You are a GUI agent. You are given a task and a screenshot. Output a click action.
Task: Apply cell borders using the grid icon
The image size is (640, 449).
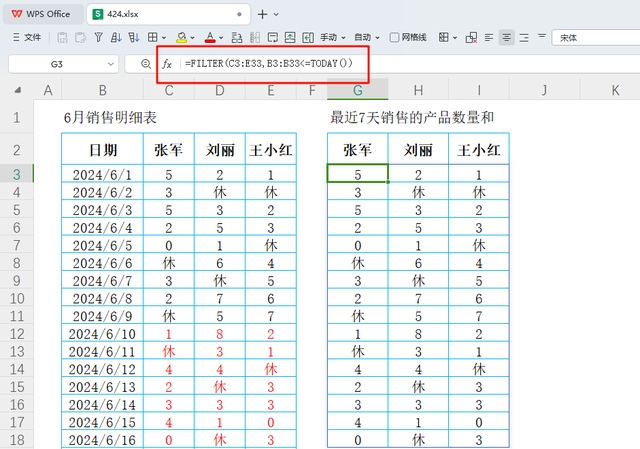(x=152, y=38)
